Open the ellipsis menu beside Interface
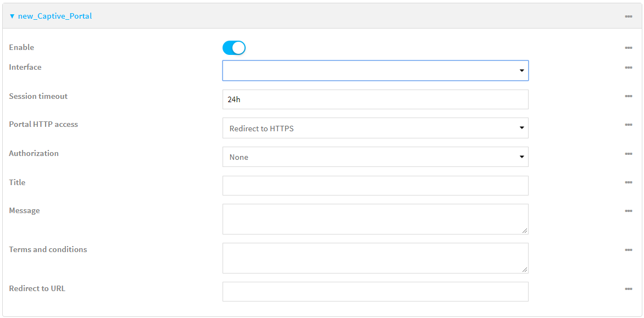Image resolution: width=644 pixels, height=318 pixels. click(629, 67)
